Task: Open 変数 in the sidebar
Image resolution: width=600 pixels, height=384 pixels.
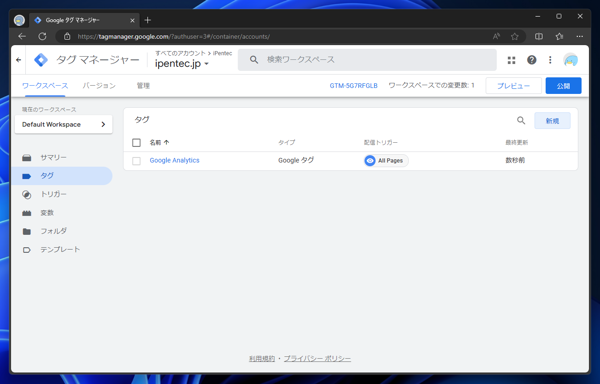Action: 62,213
